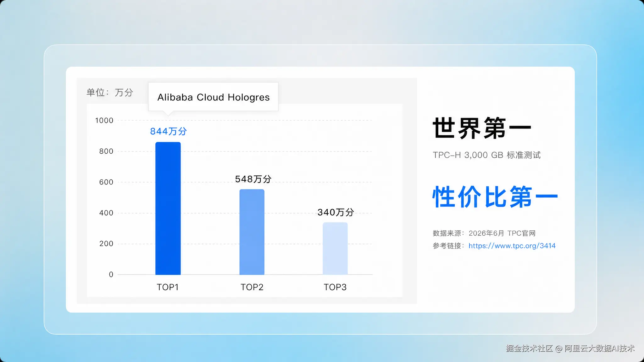
Task: Click the "TOP3" axis label
Action: tap(335, 287)
